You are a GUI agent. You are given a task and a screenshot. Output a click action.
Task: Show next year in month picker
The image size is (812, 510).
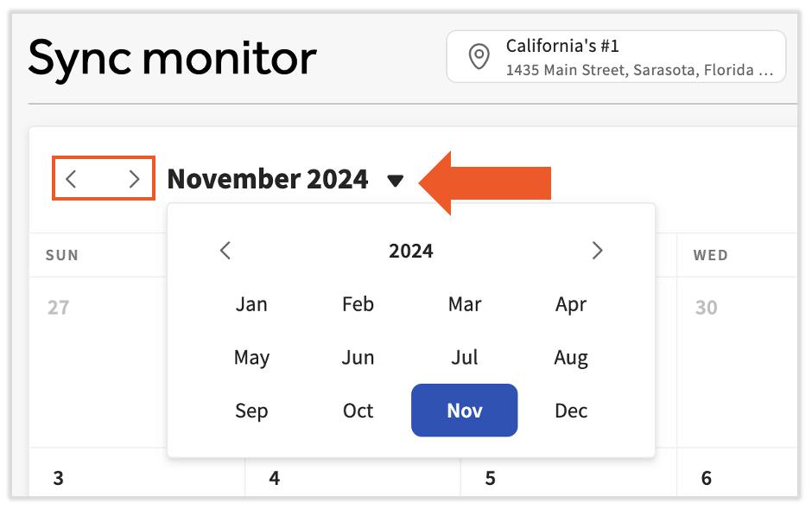[x=597, y=251]
